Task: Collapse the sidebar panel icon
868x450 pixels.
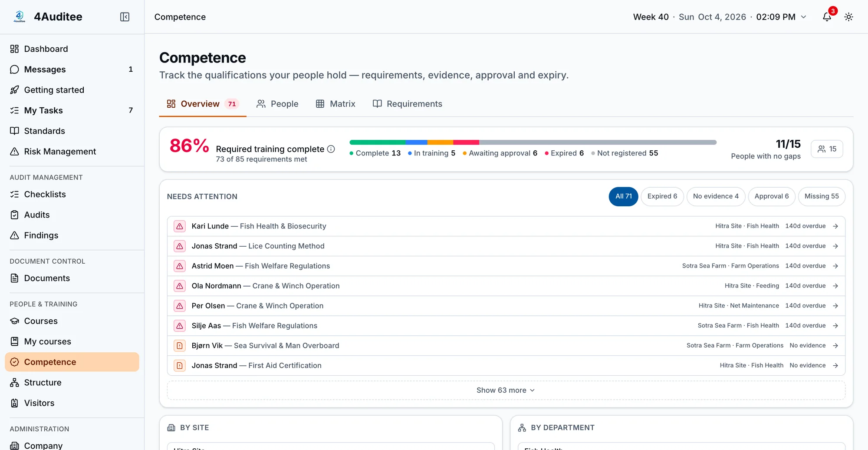Action: pos(125,17)
